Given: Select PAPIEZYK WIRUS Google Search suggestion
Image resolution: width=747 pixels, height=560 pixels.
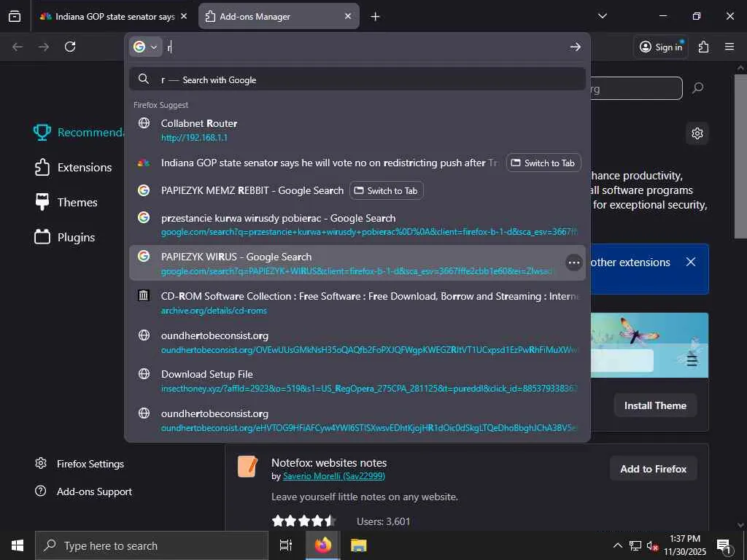Looking at the screenshot, I should click(x=357, y=262).
